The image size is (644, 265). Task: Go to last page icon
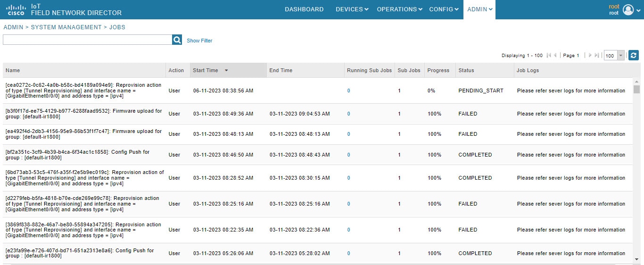(597, 55)
